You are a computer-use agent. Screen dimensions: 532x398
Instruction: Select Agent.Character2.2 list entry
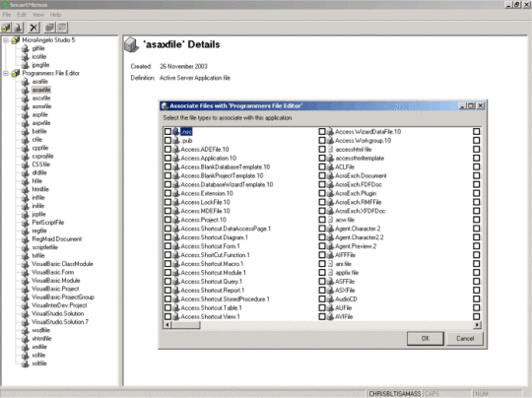tap(359, 237)
